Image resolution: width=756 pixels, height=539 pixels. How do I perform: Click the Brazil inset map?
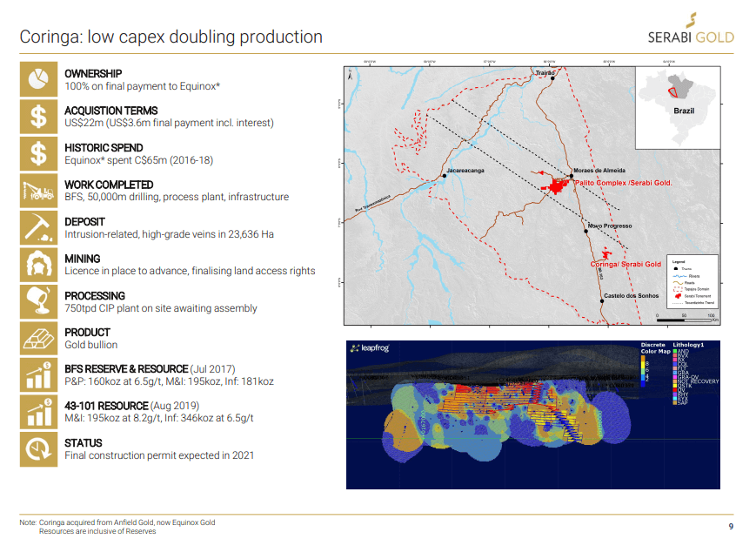click(x=678, y=108)
